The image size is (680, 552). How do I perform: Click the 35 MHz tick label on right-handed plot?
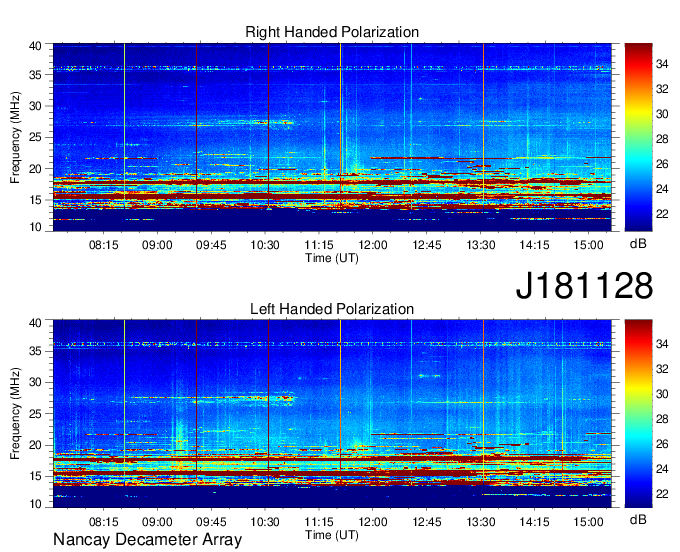[35, 75]
